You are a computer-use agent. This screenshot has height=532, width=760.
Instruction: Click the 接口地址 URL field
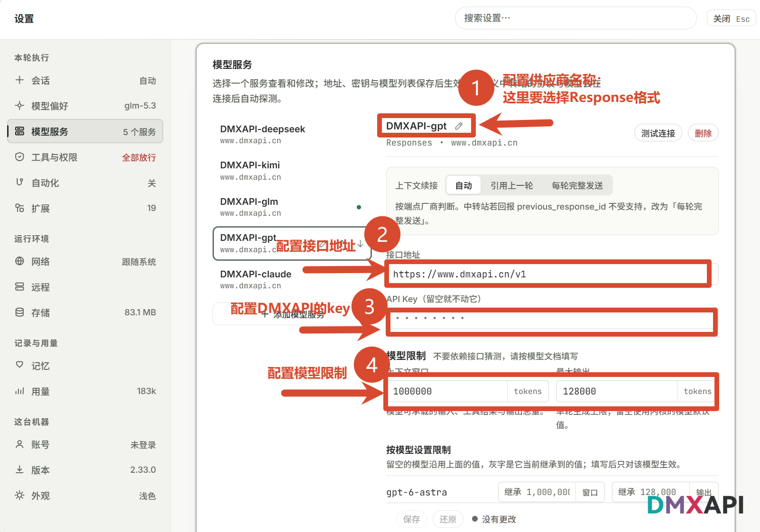click(552, 274)
